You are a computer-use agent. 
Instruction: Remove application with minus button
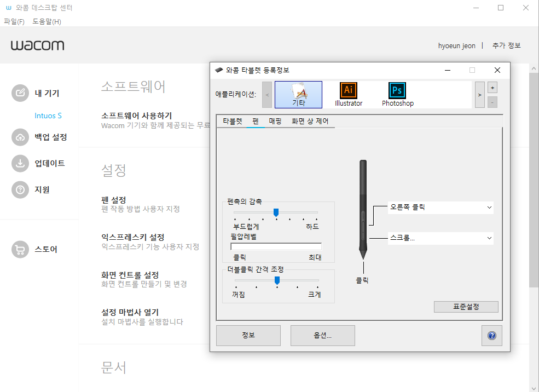(492, 102)
